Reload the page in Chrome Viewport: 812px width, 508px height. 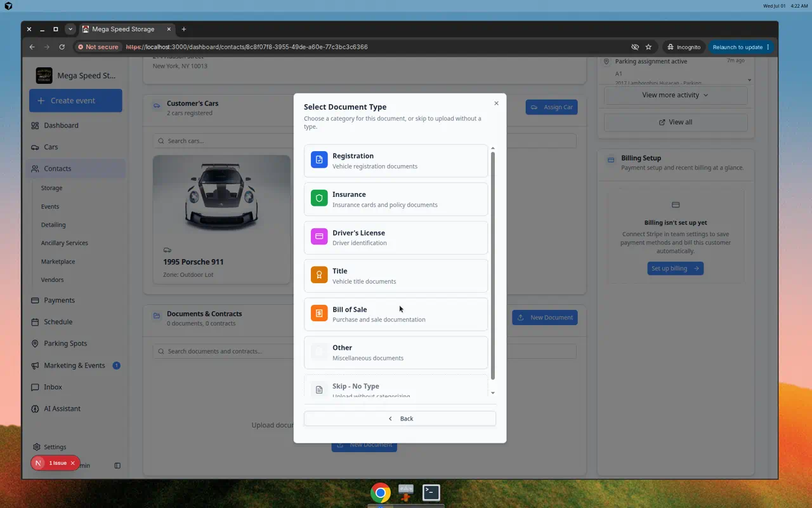[x=62, y=47]
